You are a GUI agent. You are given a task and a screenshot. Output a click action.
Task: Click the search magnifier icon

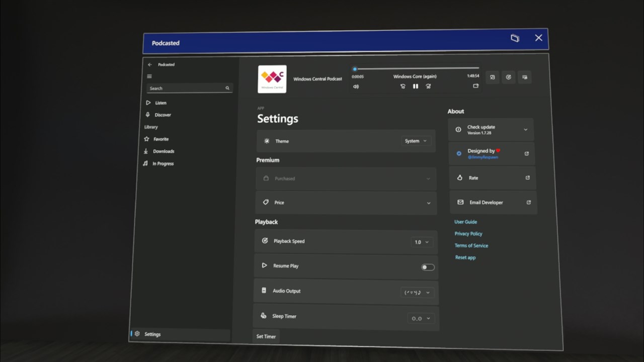227,88
